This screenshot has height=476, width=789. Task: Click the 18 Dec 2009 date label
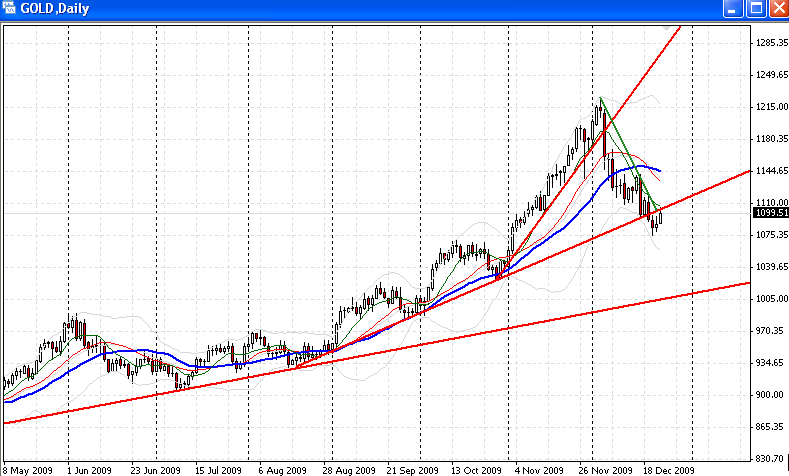click(x=669, y=471)
